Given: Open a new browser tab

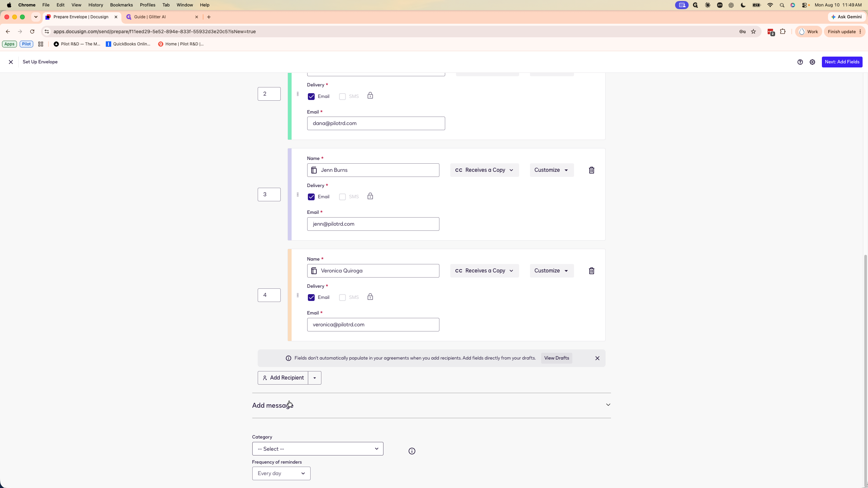Looking at the screenshot, I should click(x=209, y=17).
